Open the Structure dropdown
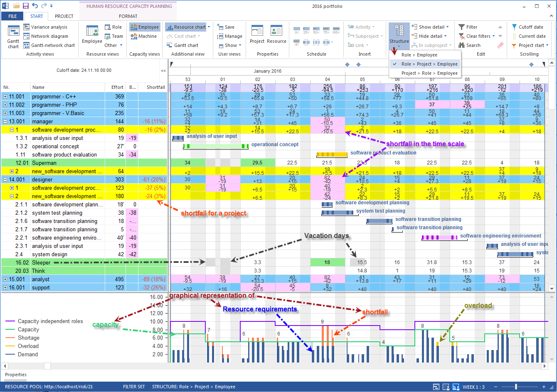 399,35
